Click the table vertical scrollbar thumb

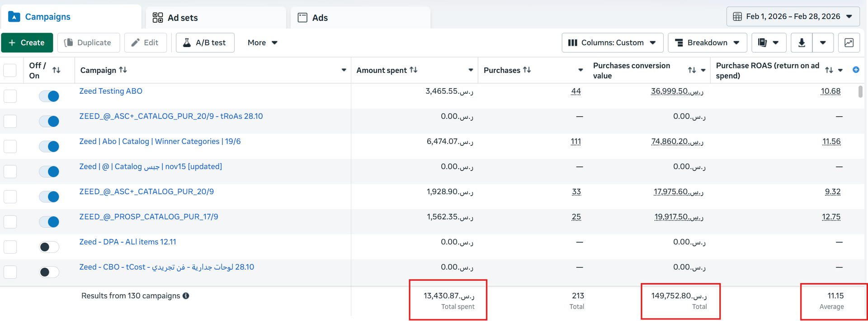[860, 91]
